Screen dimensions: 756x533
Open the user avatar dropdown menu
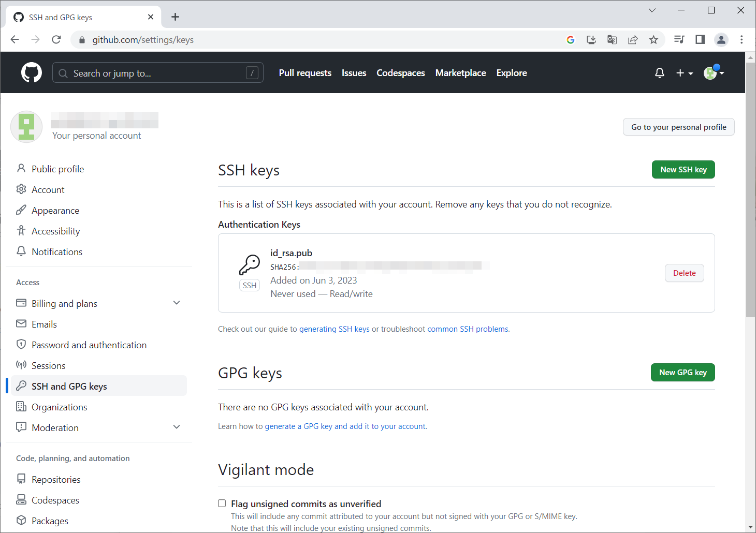pyautogui.click(x=714, y=73)
